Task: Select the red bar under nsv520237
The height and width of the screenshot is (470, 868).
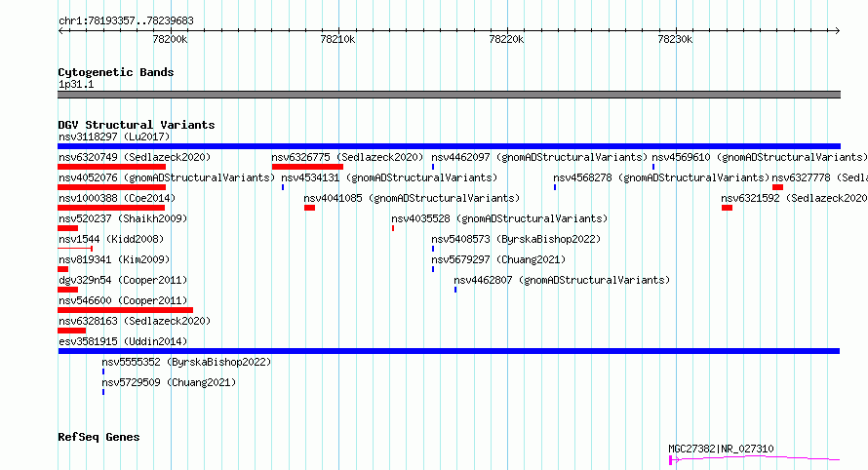Action: 67,228
